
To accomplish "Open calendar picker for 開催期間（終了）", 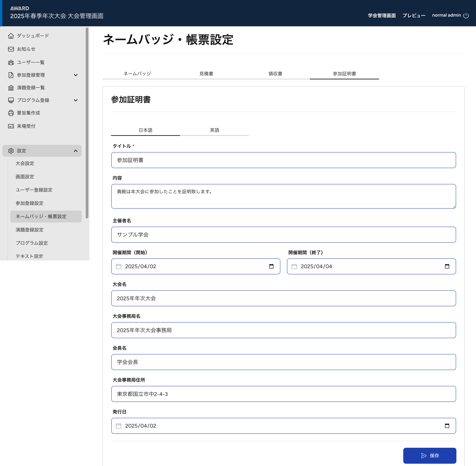I will pos(447,266).
